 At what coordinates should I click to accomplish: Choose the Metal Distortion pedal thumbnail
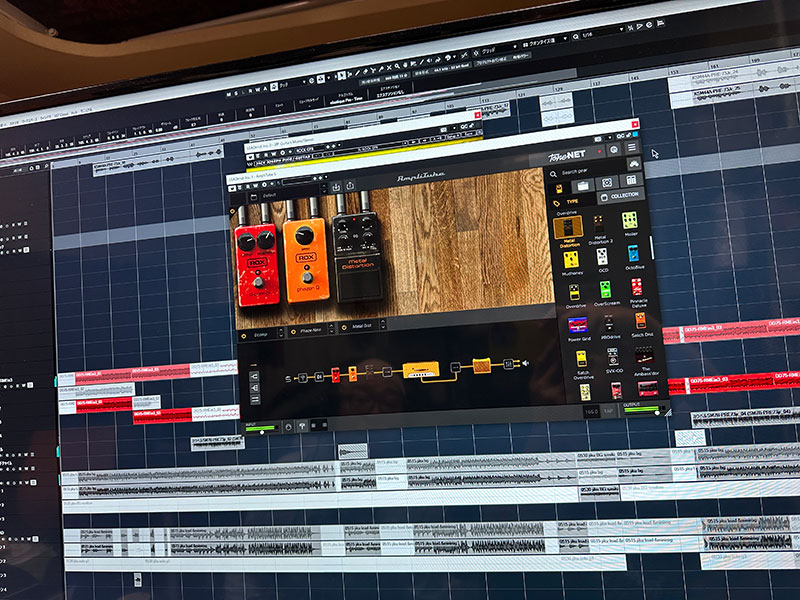(x=568, y=228)
